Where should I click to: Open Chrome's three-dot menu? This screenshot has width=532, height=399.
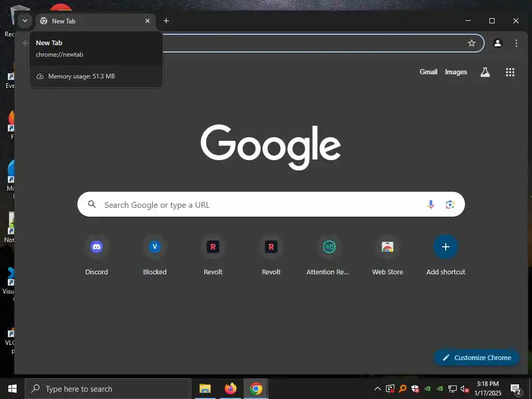coord(516,43)
